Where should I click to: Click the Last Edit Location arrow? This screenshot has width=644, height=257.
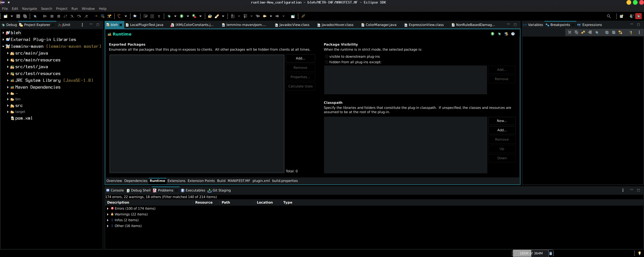click(258, 16)
